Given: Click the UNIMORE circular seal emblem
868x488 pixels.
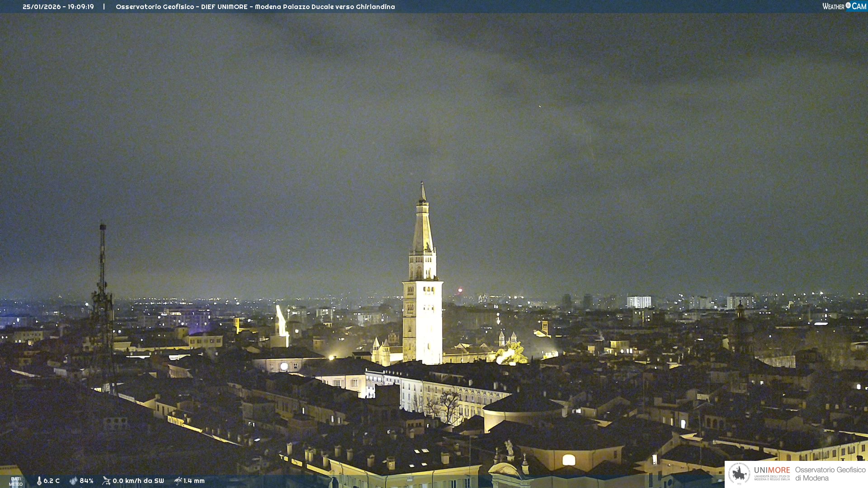Looking at the screenshot, I should (x=739, y=474).
